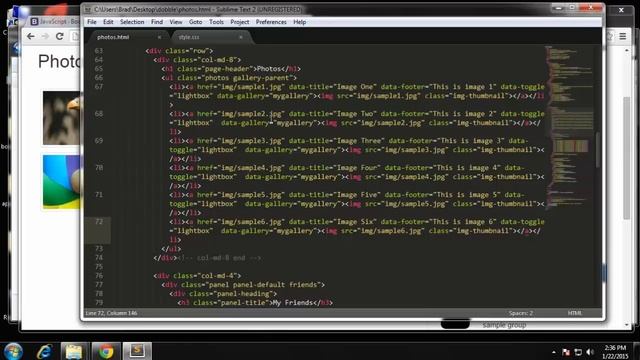Image resolution: width=640 pixels, height=360 pixels.
Task: Select the JavaScript Bootstrap tab in Chrome
Action: click(55, 21)
